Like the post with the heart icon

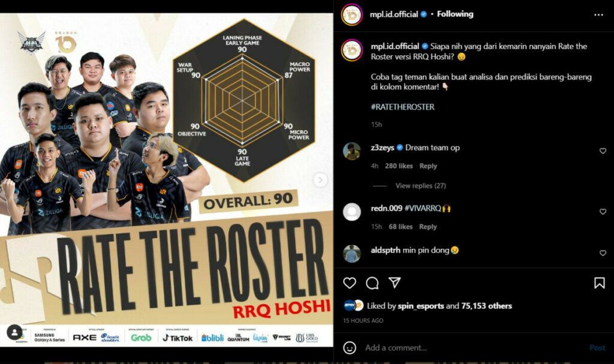coord(350,283)
